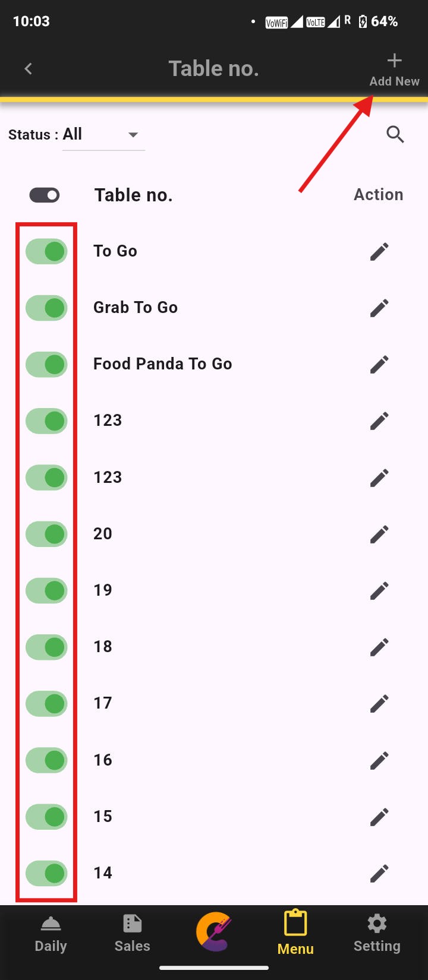Screen dimensions: 428x980
Task: Tap the table 14 row label
Action: (x=103, y=872)
